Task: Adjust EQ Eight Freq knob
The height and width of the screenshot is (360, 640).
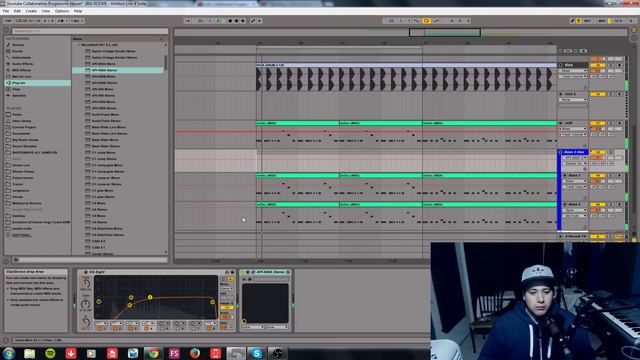Action: point(86,283)
